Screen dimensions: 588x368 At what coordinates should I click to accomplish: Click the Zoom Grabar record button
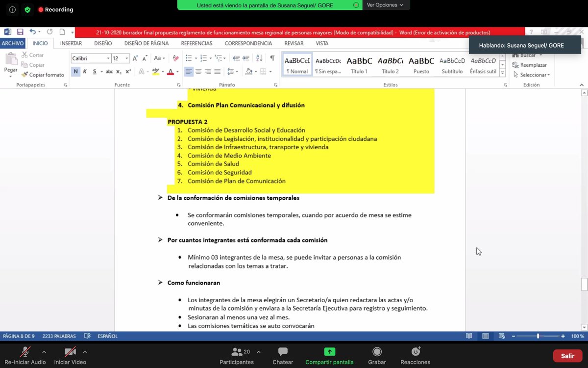click(377, 356)
